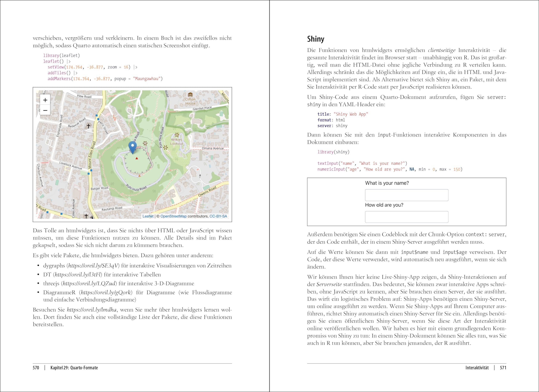Viewport: 539px width, 392px height.
Task: Follow the DiagrammeR link oreil.ly/gQork
Action: click(106, 292)
